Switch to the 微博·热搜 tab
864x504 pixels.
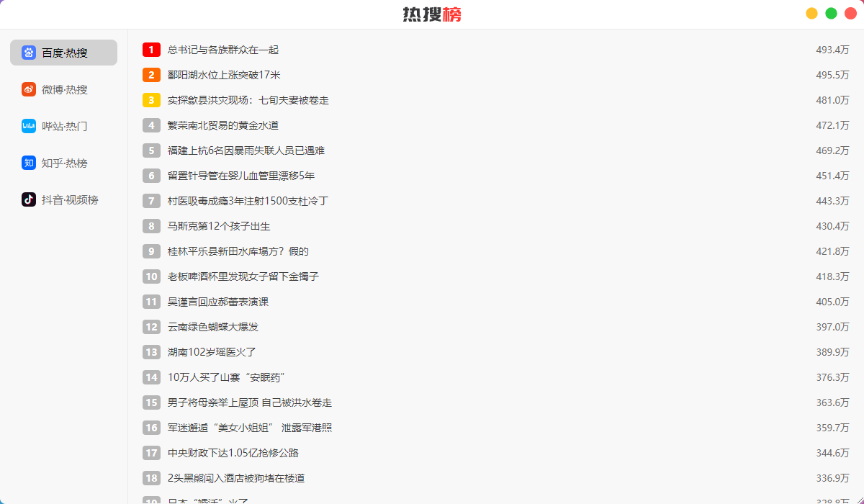pyautogui.click(x=63, y=89)
